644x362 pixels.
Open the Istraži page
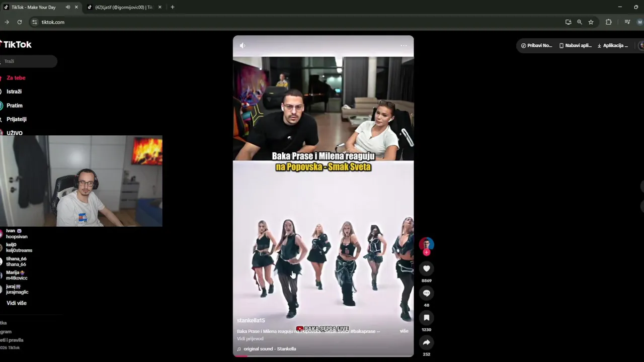point(14,92)
